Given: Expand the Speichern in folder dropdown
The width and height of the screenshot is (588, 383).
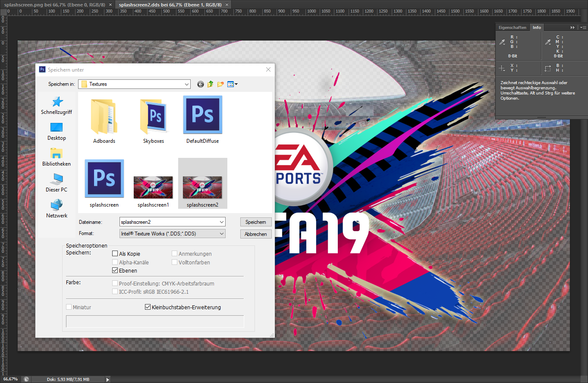Looking at the screenshot, I should 187,84.
